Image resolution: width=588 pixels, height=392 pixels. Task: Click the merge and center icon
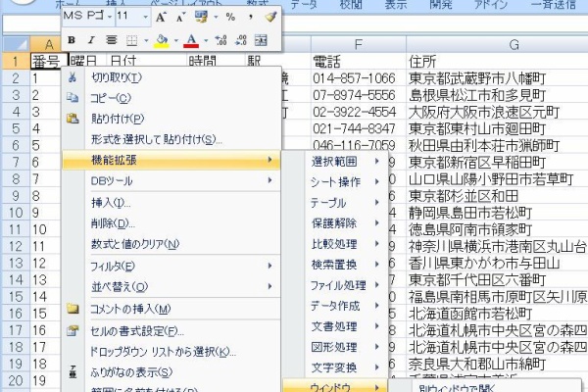(261, 40)
